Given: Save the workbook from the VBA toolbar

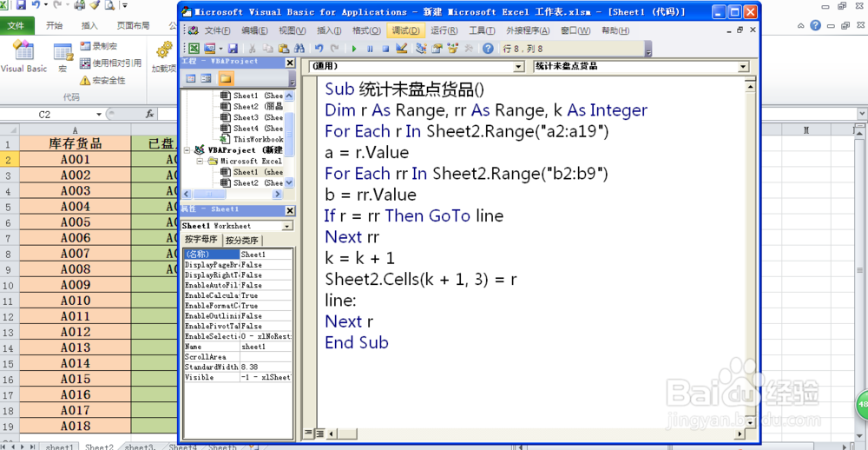Looking at the screenshot, I should [233, 49].
